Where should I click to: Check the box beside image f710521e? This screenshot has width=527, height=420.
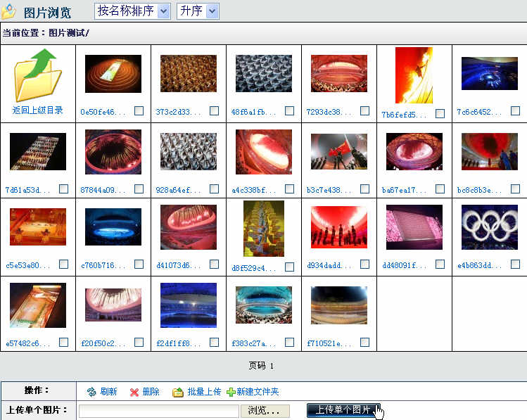click(x=364, y=342)
